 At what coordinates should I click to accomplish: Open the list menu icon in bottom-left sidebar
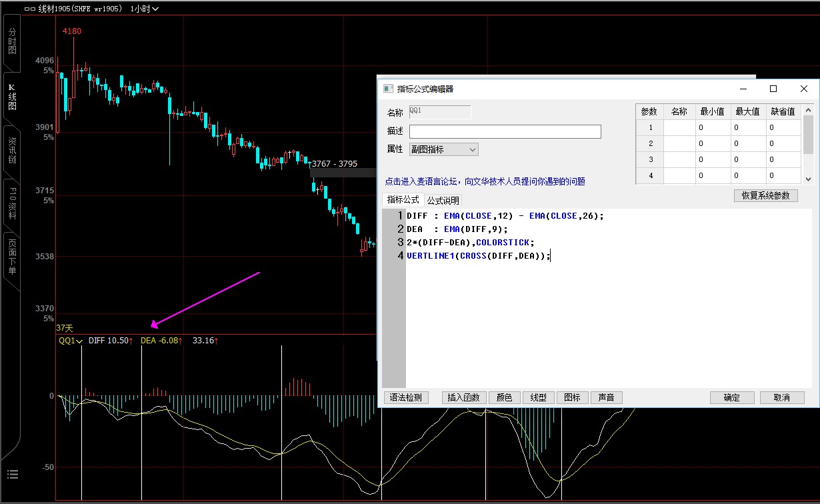12,475
